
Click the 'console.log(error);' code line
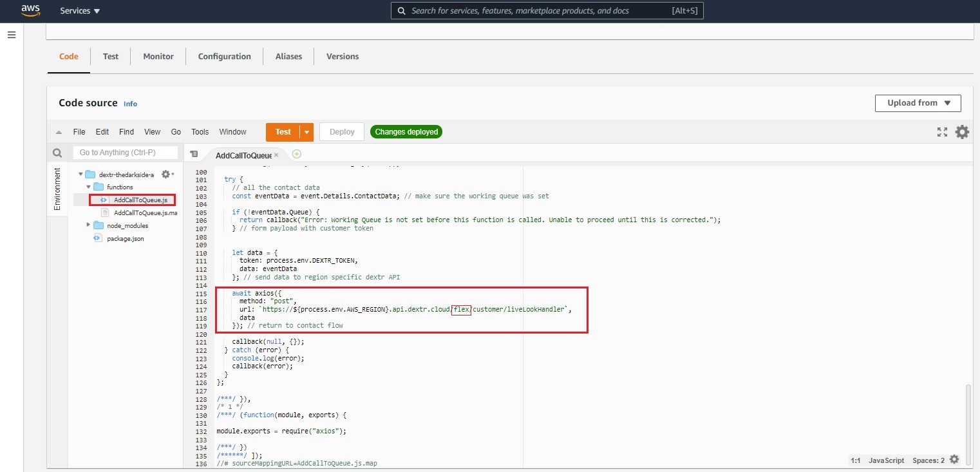coord(268,358)
